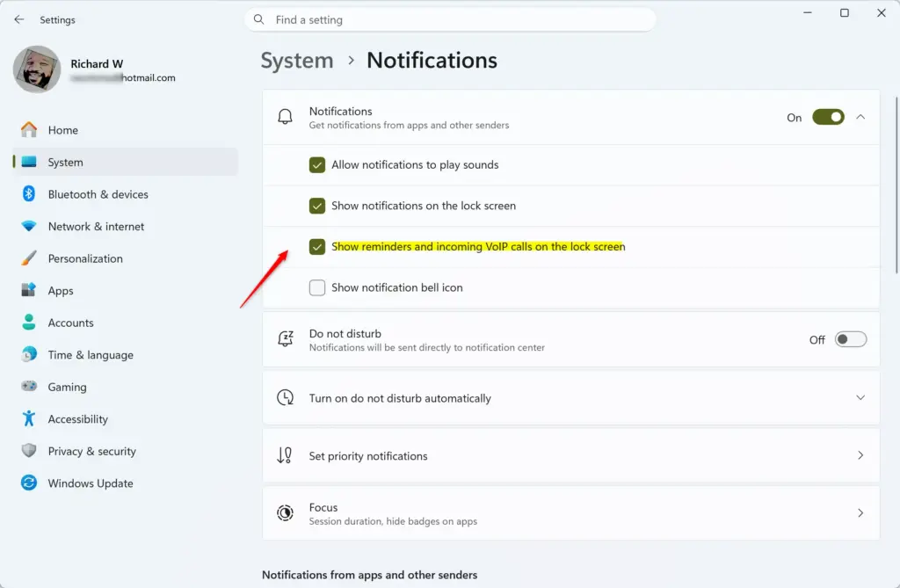Uncheck reminders and VoIP calls checkbox

pyautogui.click(x=316, y=246)
